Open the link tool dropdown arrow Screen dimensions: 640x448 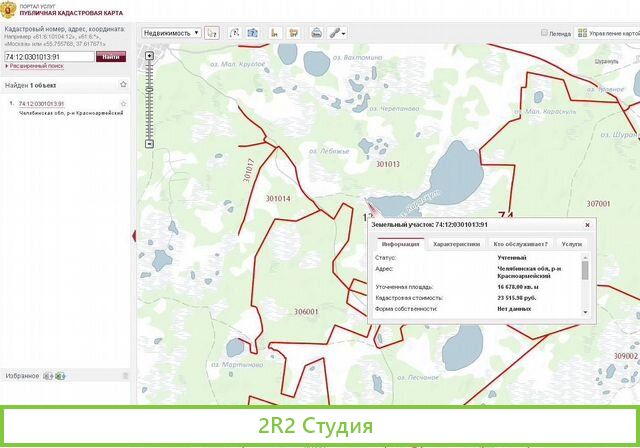tap(345, 33)
